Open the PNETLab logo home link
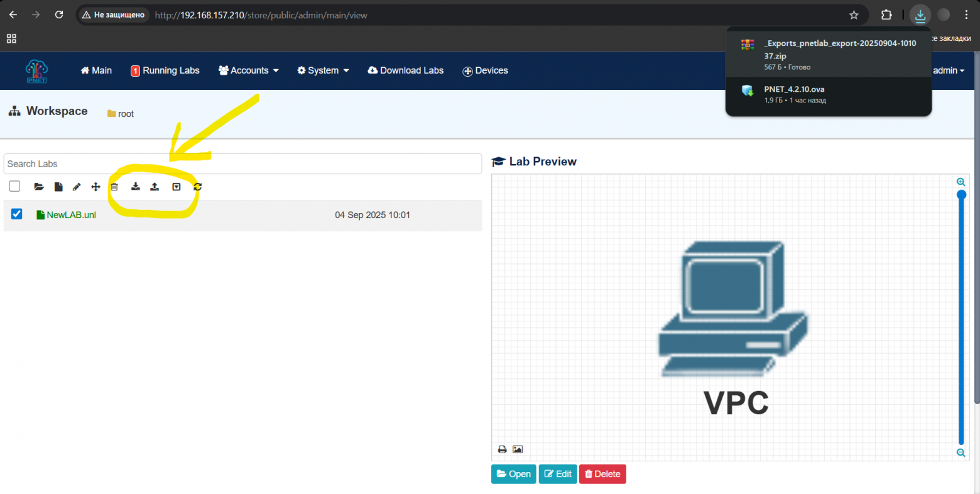980x494 pixels. click(x=36, y=71)
